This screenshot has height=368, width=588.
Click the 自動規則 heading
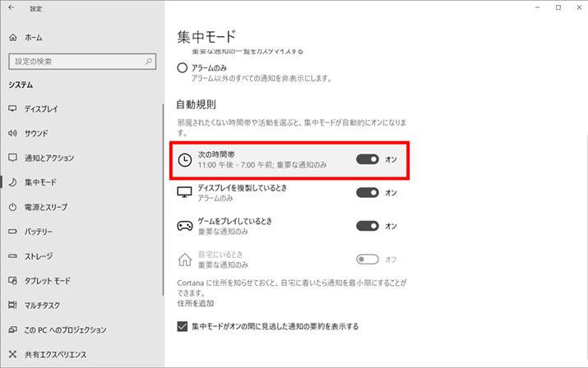(x=196, y=104)
